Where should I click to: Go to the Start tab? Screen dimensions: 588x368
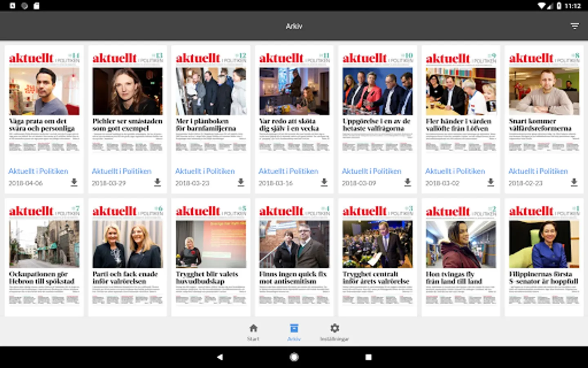253,332
